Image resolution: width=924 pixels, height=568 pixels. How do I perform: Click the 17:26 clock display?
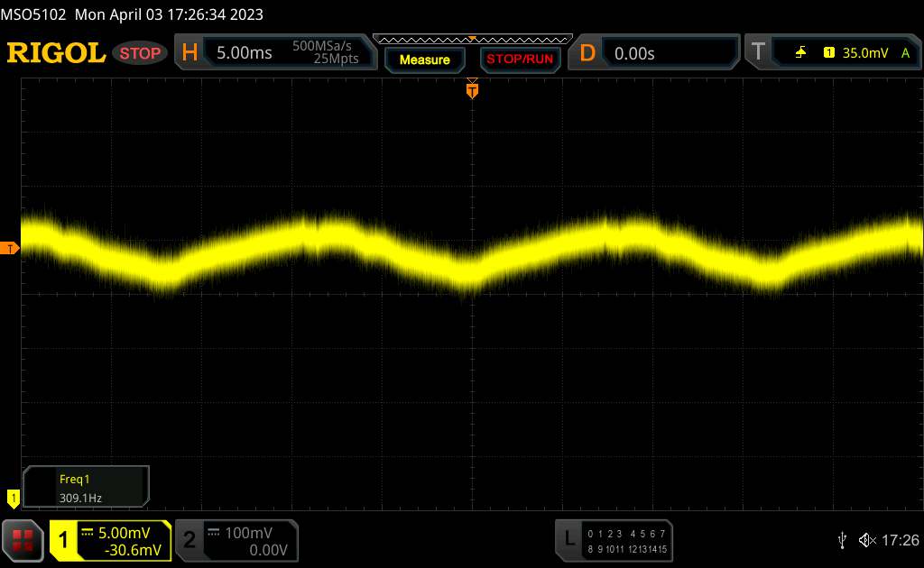(900, 540)
